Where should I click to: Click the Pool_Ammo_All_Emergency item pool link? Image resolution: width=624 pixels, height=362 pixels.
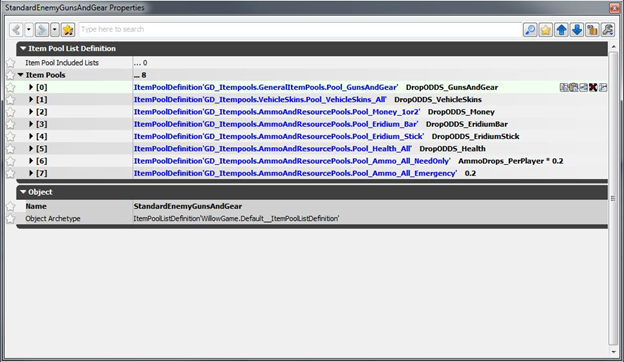pyautogui.click(x=295, y=173)
